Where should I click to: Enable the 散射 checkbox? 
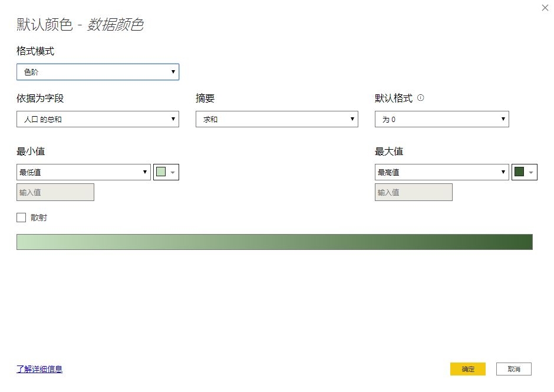click(21, 218)
